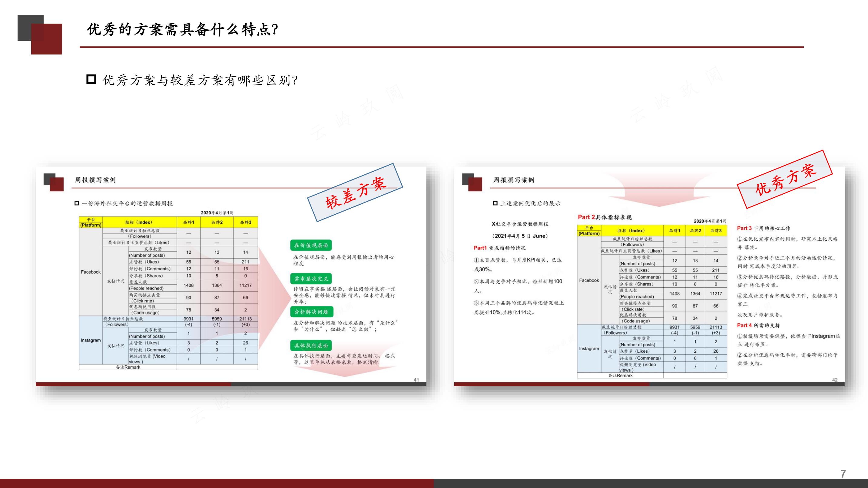Click the 较差方案 stamp label
Image resolution: width=868 pixels, height=488 pixels.
click(355, 193)
